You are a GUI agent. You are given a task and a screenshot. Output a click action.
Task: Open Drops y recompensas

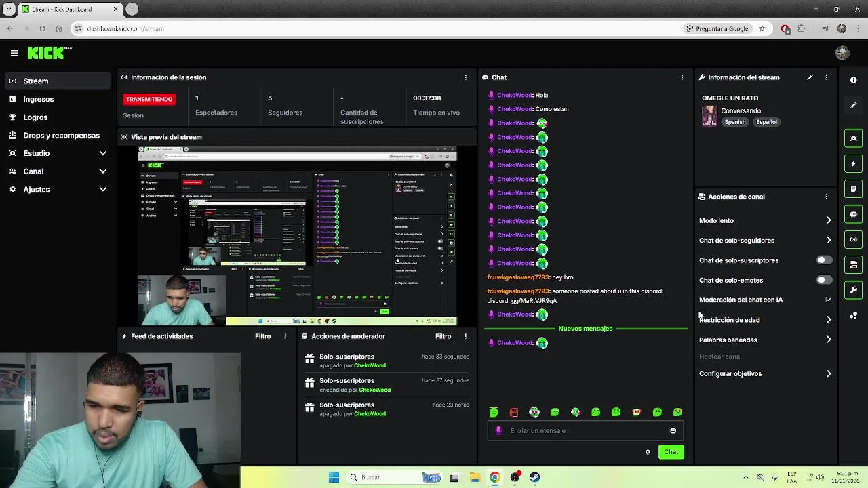57,135
